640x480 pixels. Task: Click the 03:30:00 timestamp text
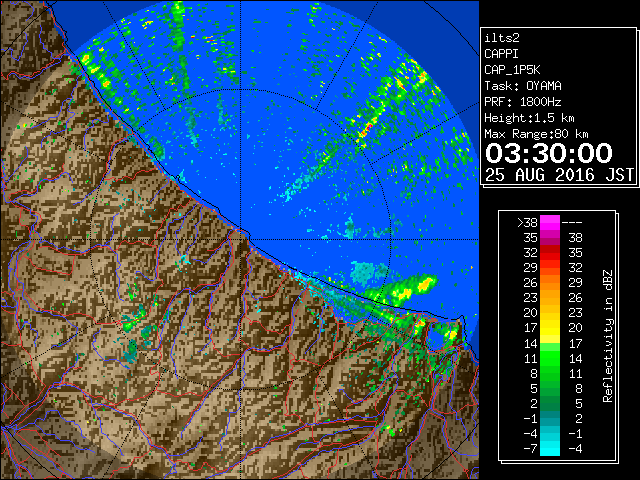pos(549,153)
